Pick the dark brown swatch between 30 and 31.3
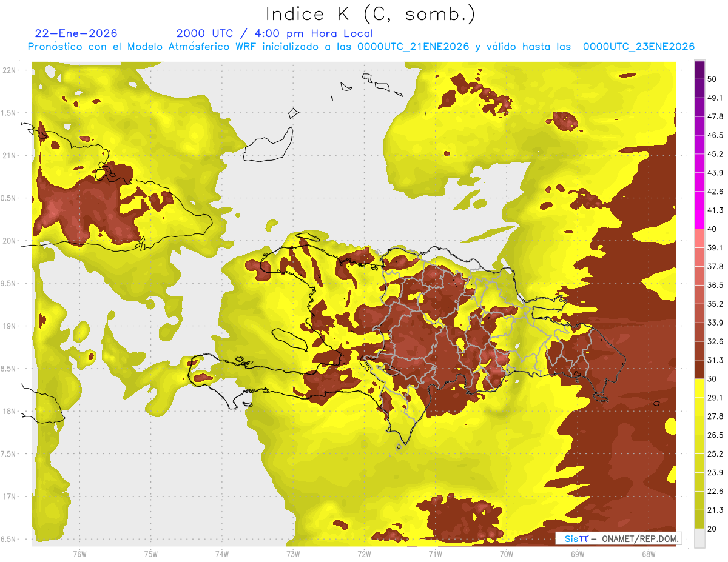The image size is (728, 562). click(699, 369)
